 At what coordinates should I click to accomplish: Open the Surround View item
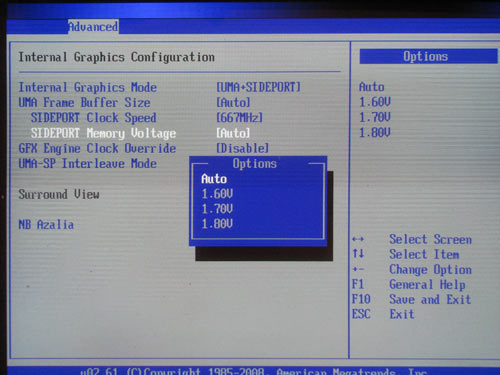[x=59, y=194]
